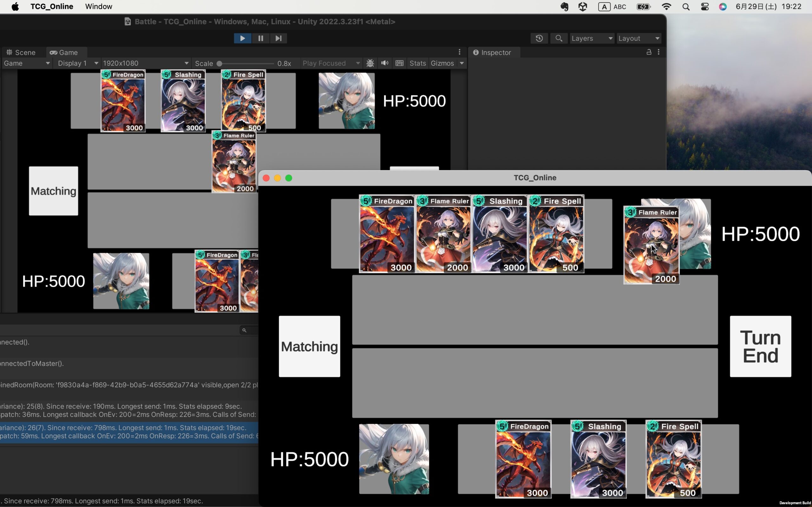The width and height of the screenshot is (812, 507).
Task: Click the Turn End button
Action: point(760,346)
